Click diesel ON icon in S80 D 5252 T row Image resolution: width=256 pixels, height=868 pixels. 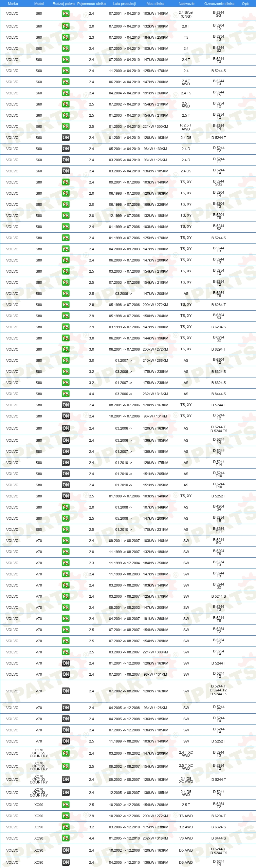[66, 496]
